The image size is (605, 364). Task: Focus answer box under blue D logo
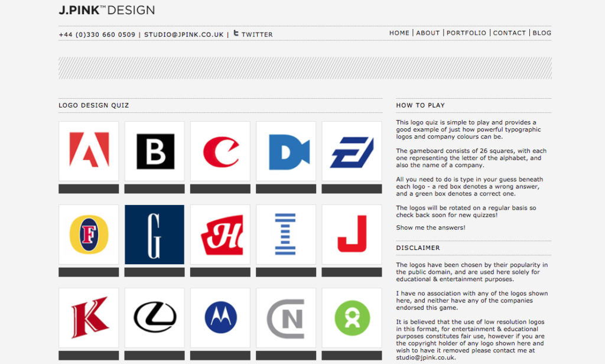pyautogui.click(x=286, y=188)
